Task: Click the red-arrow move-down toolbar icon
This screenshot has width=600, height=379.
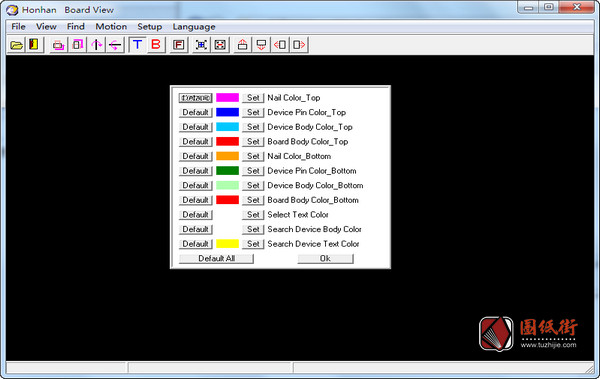Action: point(261,45)
